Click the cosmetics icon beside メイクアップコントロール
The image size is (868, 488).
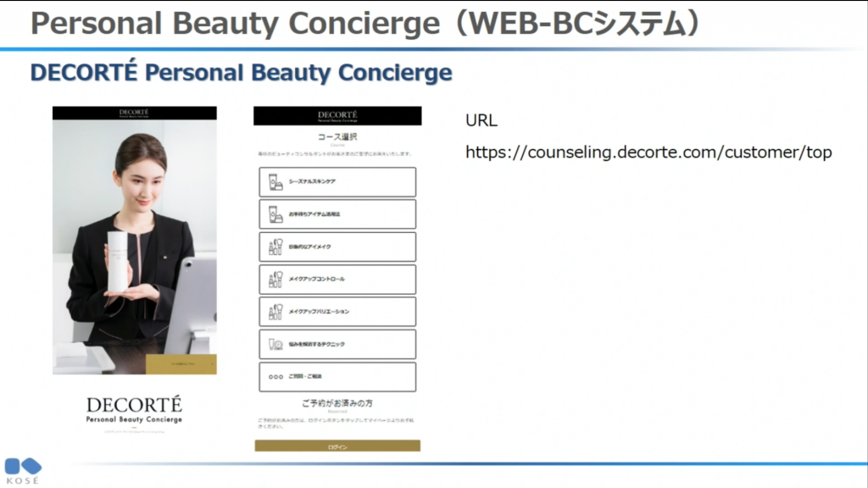click(x=275, y=279)
